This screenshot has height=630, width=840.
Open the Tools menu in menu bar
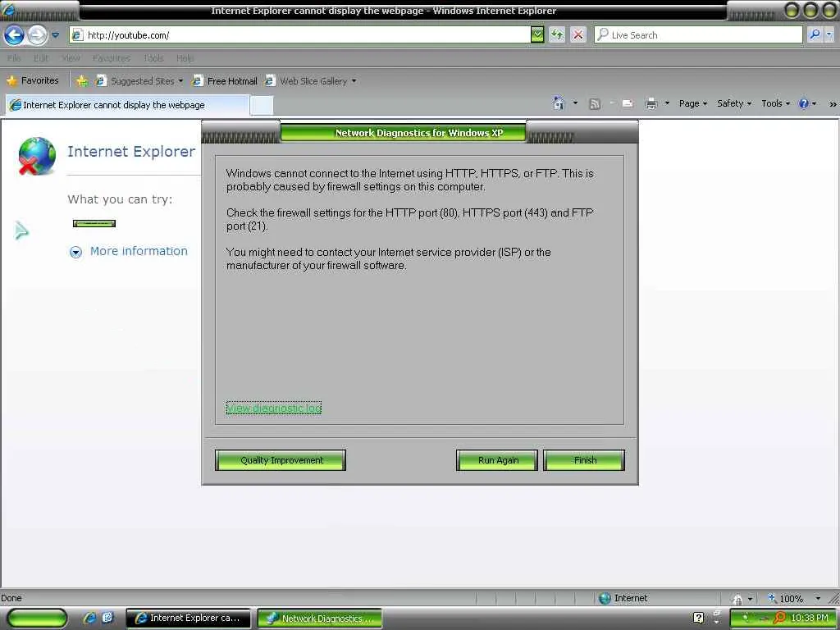pyautogui.click(x=153, y=58)
